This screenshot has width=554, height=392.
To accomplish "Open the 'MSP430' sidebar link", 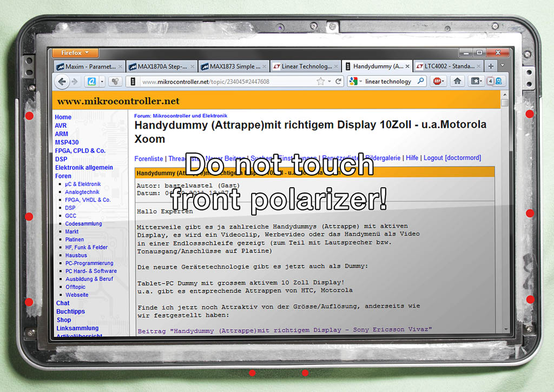I will click(x=67, y=142).
